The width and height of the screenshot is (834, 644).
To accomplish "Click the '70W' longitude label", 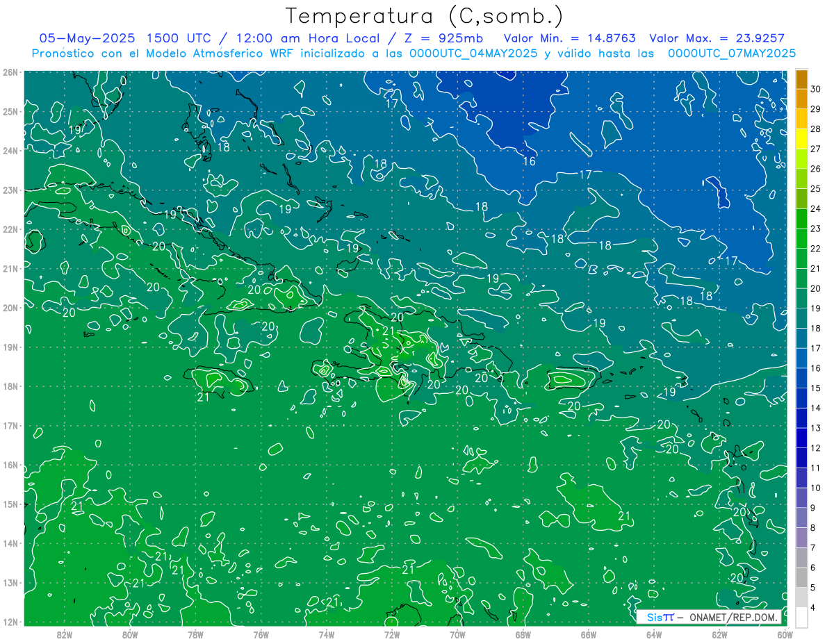I will pos(457,635).
